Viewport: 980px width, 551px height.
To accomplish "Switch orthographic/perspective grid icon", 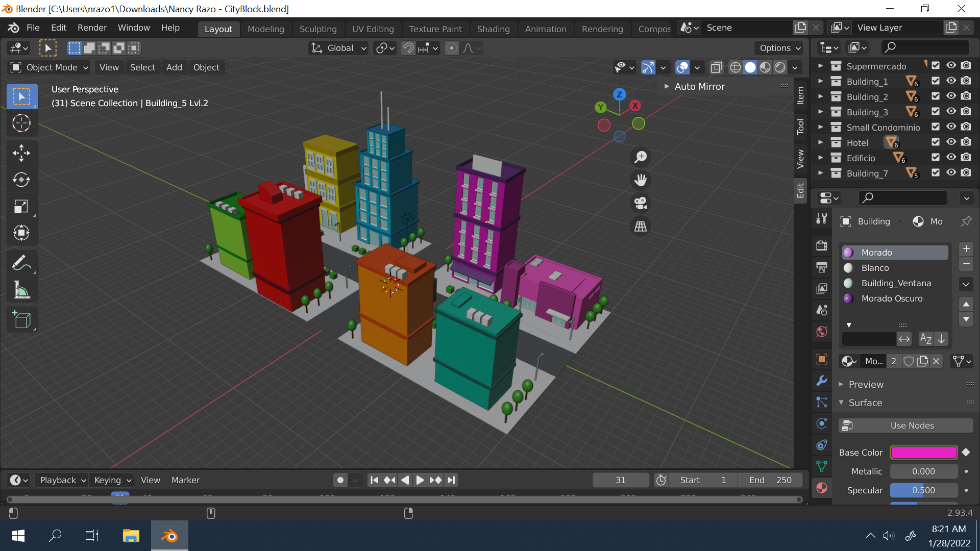I will click(641, 226).
